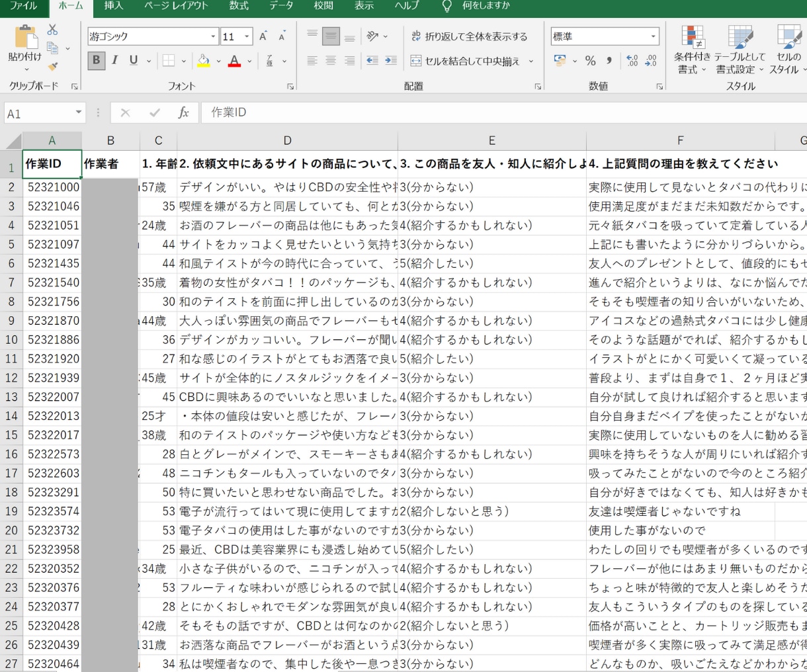Expand the merge cells dropdown arrow
The image size is (807, 672).
pos(531,62)
